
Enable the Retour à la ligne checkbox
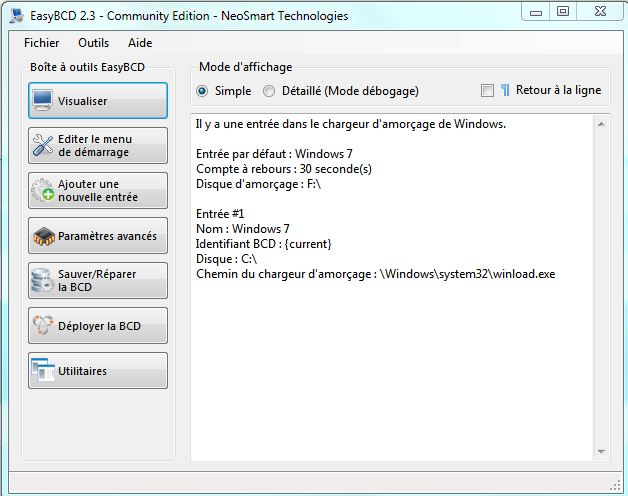coord(487,91)
